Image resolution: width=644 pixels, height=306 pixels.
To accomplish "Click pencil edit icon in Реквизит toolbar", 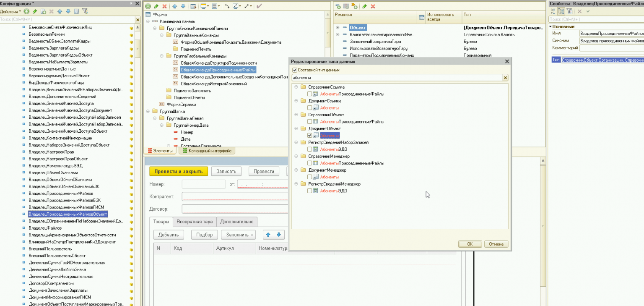I will pos(365,6).
